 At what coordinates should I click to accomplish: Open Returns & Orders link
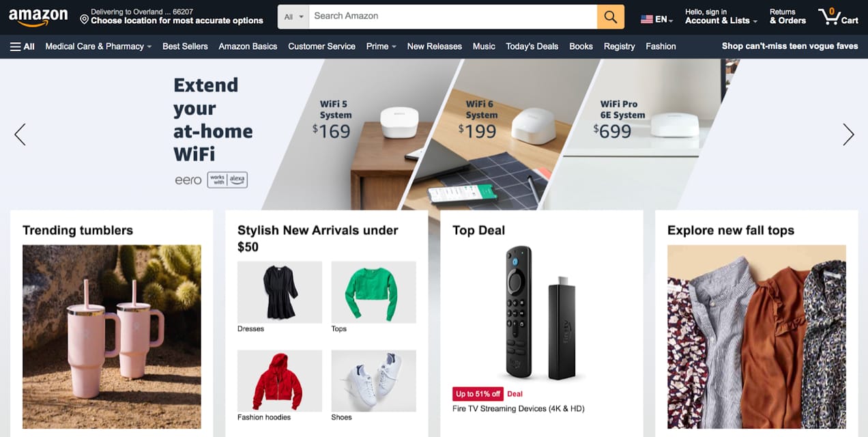point(787,16)
